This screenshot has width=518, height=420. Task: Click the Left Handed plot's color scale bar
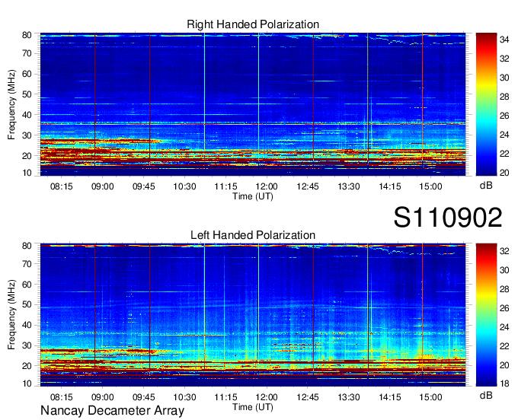[486, 315]
